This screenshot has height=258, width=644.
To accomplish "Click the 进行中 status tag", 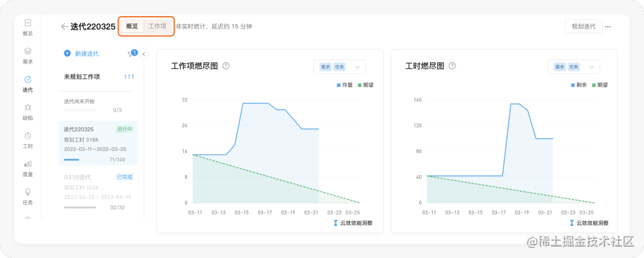I will tap(125, 129).
